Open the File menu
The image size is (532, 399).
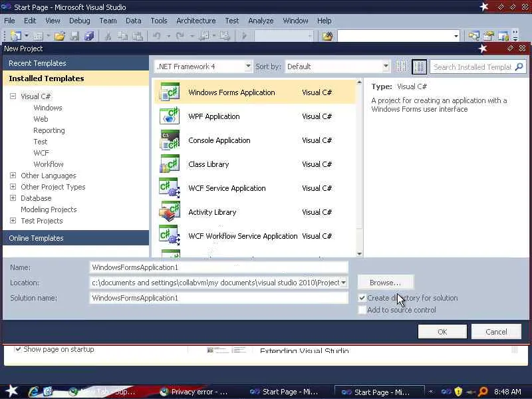(9, 21)
